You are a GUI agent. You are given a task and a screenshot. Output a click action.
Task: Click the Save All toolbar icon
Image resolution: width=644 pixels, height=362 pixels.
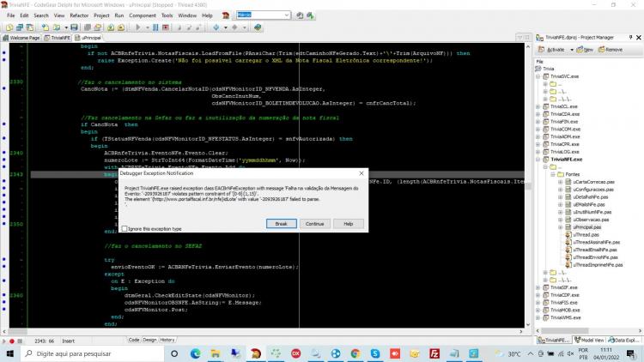pos(87,27)
